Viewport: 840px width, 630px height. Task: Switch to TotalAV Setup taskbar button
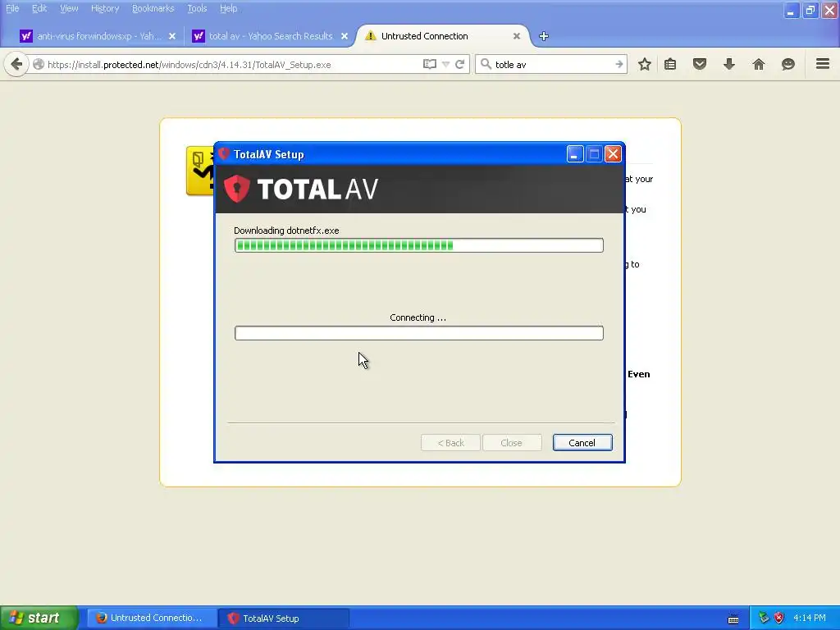click(x=284, y=619)
